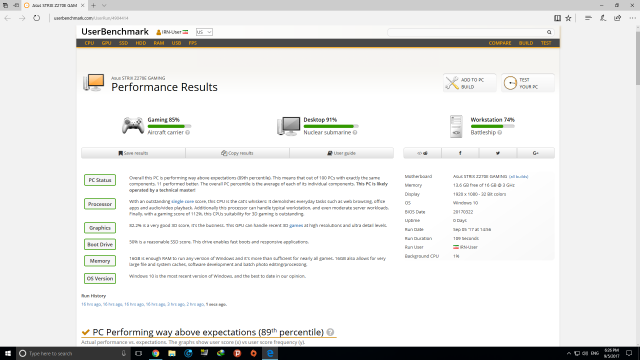The height and width of the screenshot is (360, 640).
Task: Click the Workstation tower icon
Action: pos(456,126)
